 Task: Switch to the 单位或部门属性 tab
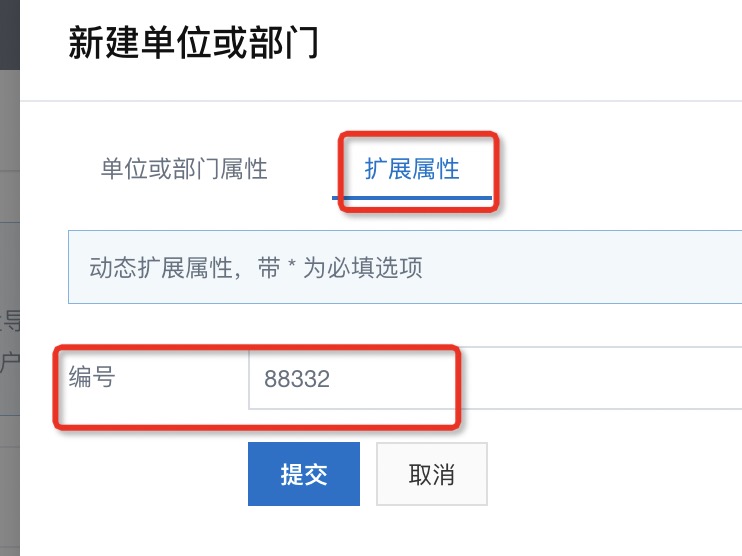(x=184, y=169)
